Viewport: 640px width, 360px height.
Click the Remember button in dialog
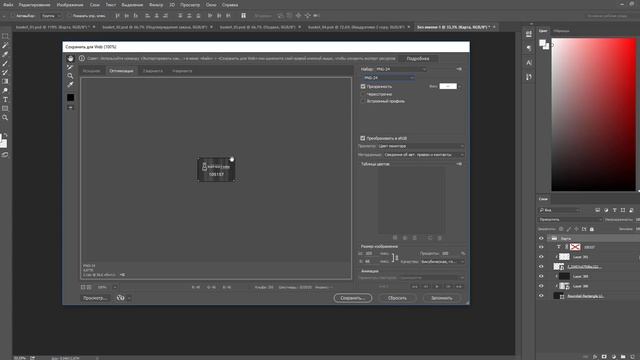(x=442, y=298)
